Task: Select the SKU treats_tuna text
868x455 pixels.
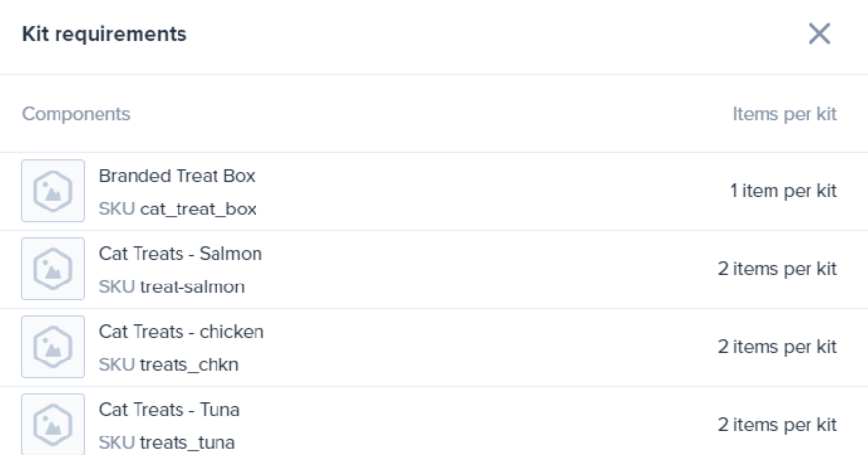Action: [x=167, y=443]
